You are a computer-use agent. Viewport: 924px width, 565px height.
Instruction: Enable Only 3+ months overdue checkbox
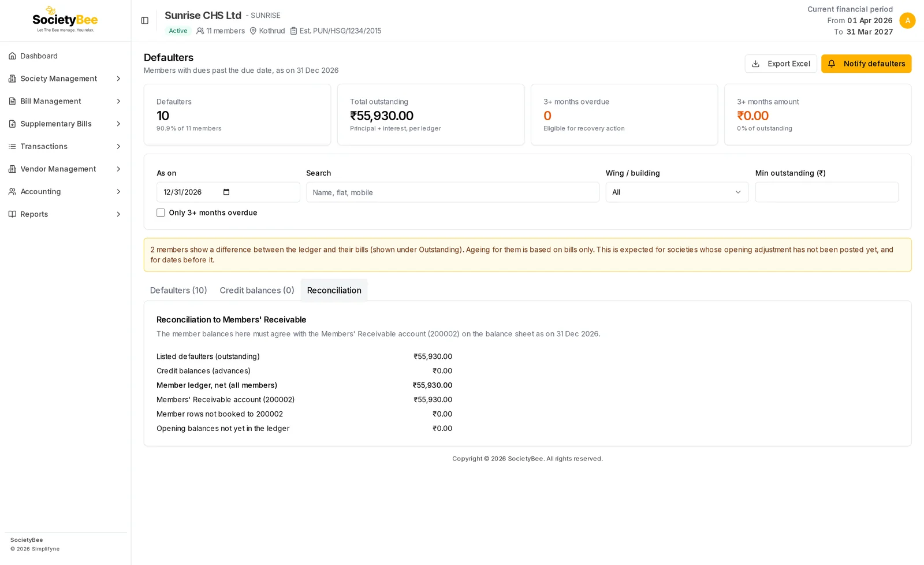click(x=161, y=213)
